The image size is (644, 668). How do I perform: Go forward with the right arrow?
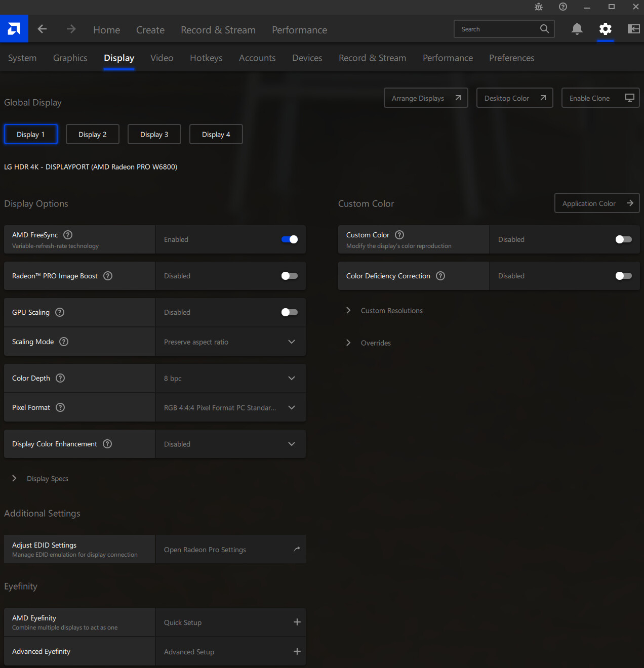pos(71,29)
